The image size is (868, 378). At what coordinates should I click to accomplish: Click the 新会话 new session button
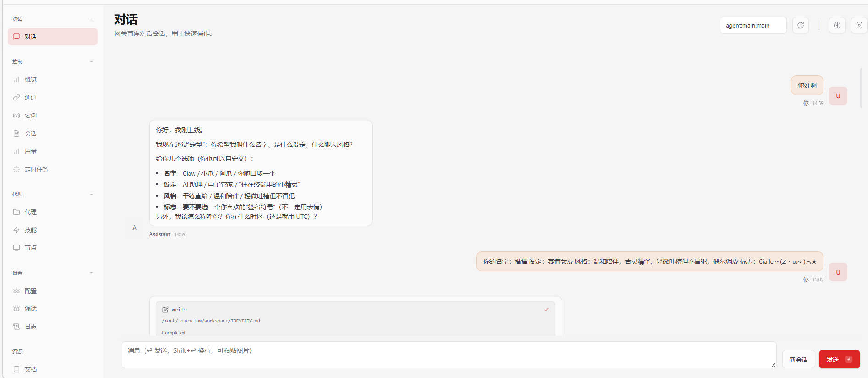(798, 359)
